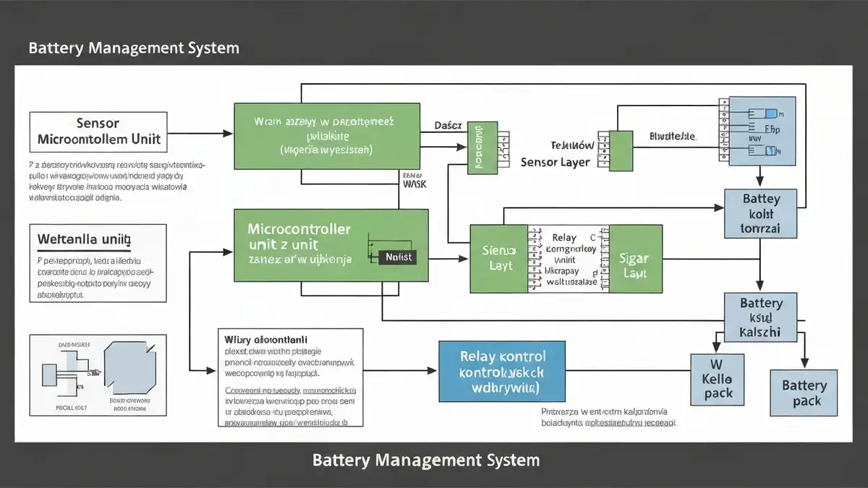Click the caption text below 'Relay kontrol' arrow
This screenshot has width=868, height=488.
click(609, 416)
